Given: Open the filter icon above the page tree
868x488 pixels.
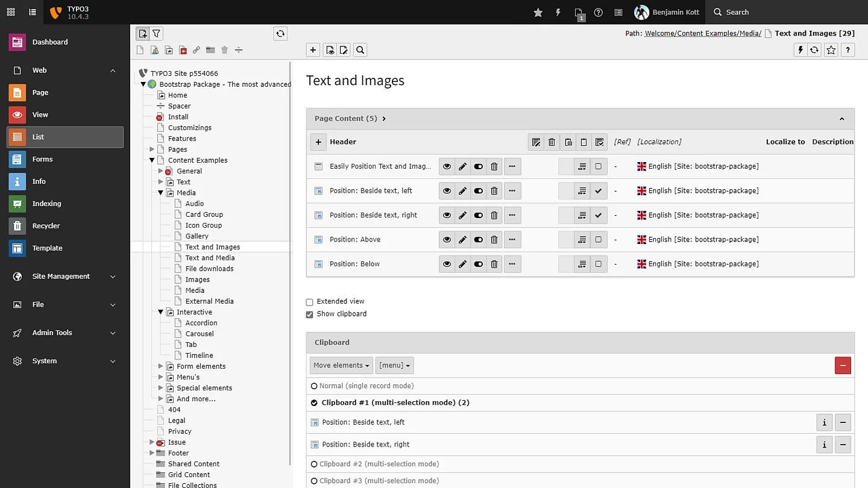Looking at the screenshot, I should pyautogui.click(x=156, y=34).
